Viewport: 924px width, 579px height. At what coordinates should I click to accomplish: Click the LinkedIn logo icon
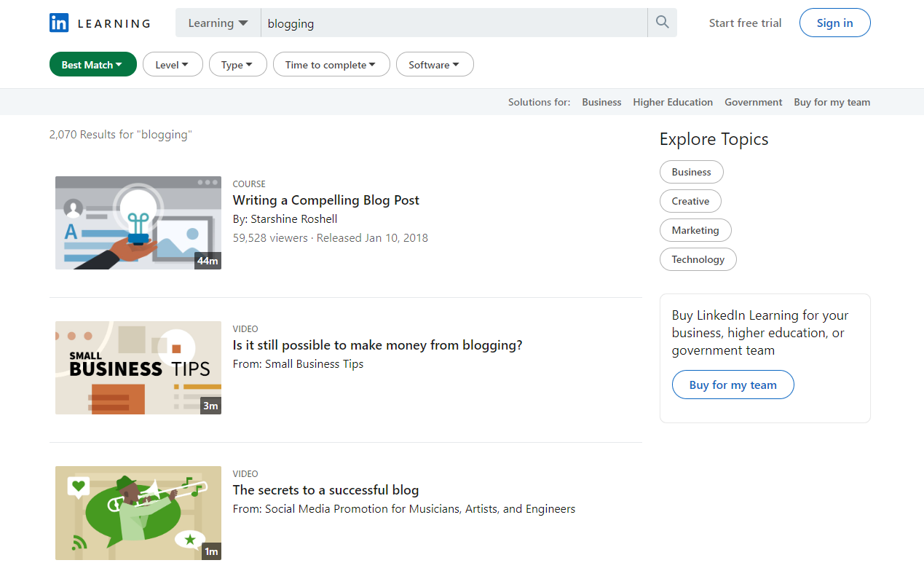coord(59,23)
